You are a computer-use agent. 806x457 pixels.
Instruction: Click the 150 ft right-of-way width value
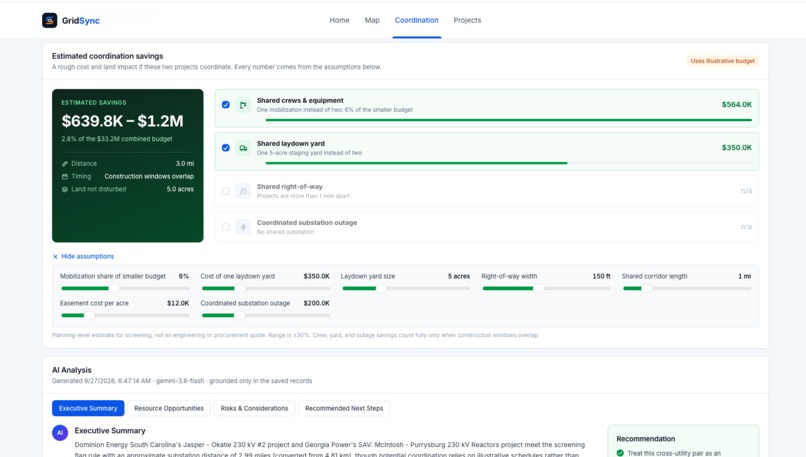tap(601, 276)
